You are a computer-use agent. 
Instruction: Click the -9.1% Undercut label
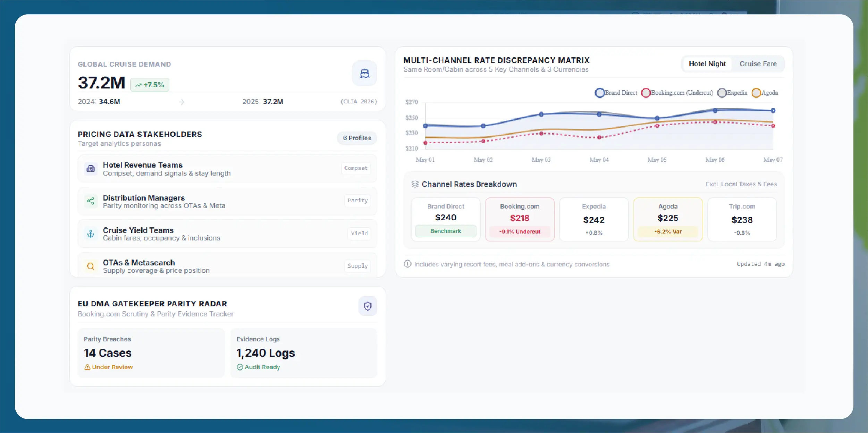point(520,232)
